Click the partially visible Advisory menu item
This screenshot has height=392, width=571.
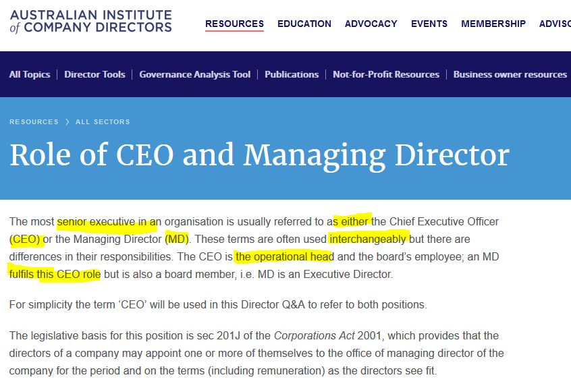pos(555,24)
